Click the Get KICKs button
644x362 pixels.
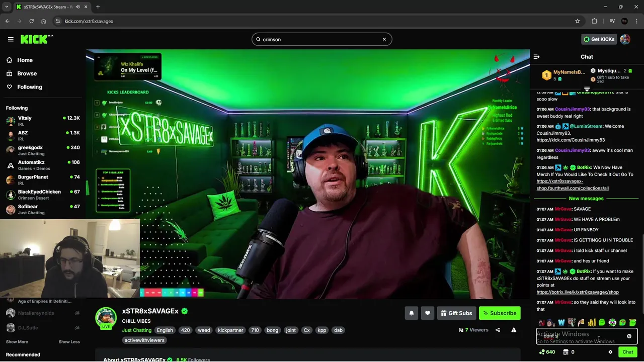coord(599,39)
